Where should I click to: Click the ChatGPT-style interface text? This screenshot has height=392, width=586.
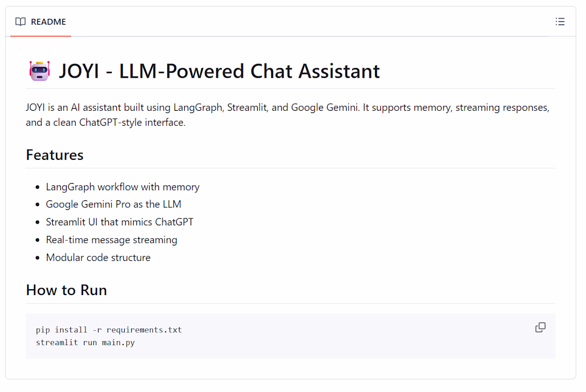click(x=132, y=123)
